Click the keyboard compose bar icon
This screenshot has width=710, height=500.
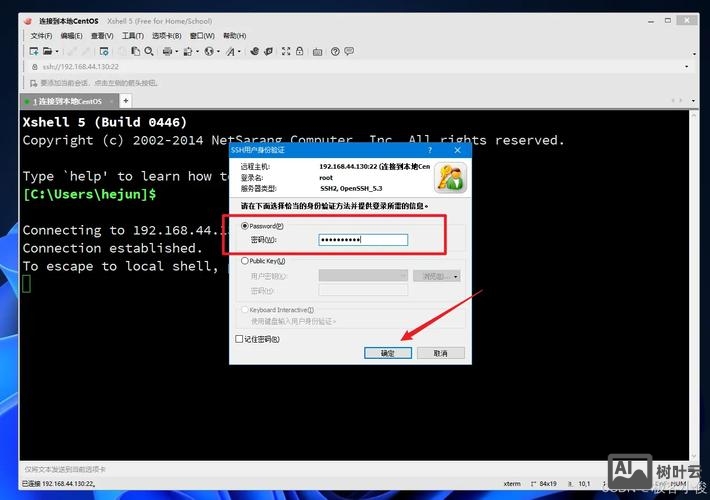click(317, 52)
